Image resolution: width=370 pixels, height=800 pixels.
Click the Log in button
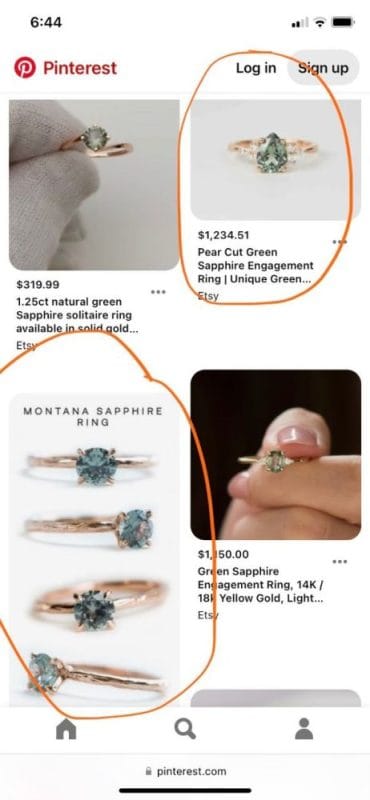click(x=256, y=68)
